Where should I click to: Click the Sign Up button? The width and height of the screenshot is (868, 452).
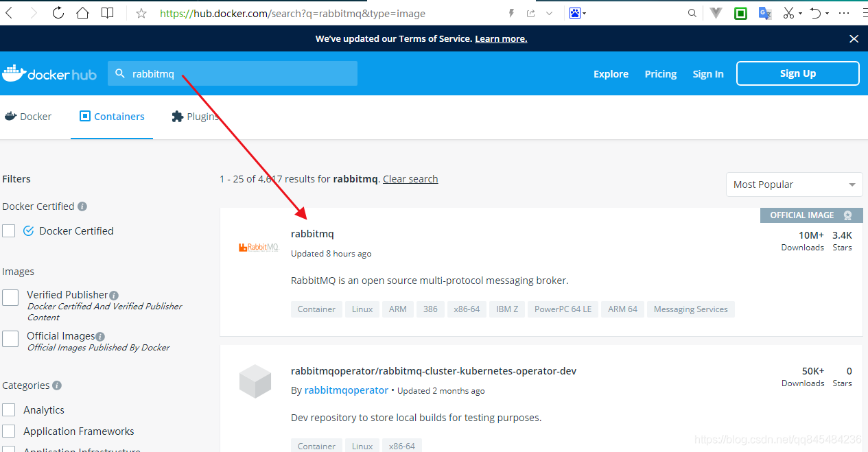click(798, 73)
